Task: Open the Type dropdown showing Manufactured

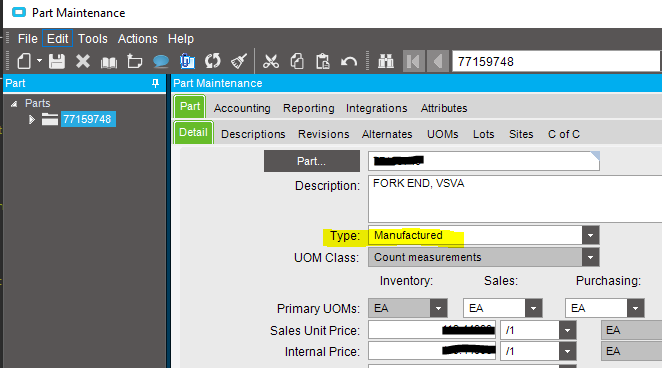Action: click(590, 235)
